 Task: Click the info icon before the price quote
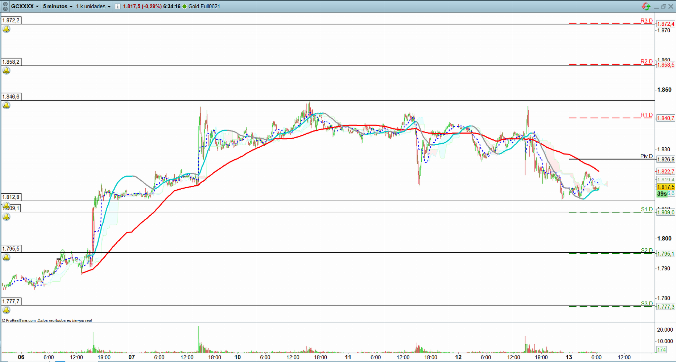(117, 6)
